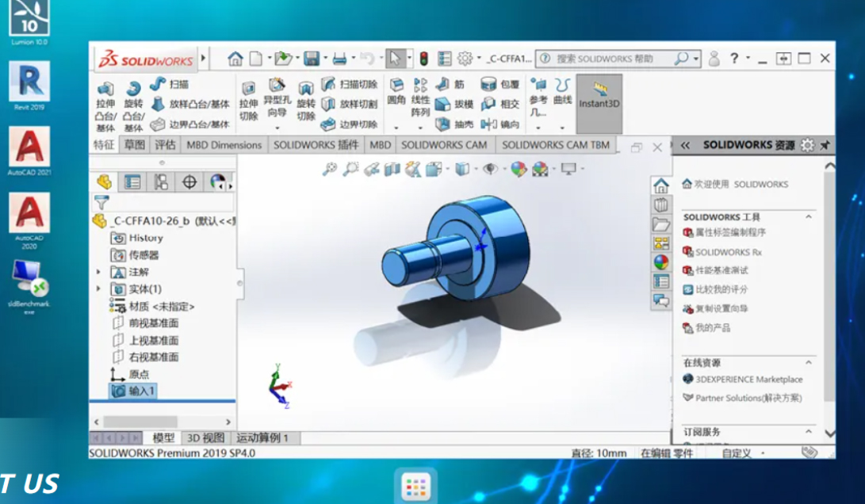This screenshot has height=504, width=865.
Task: Open SOLIDWORKS Rx from resources
Action: (x=722, y=252)
